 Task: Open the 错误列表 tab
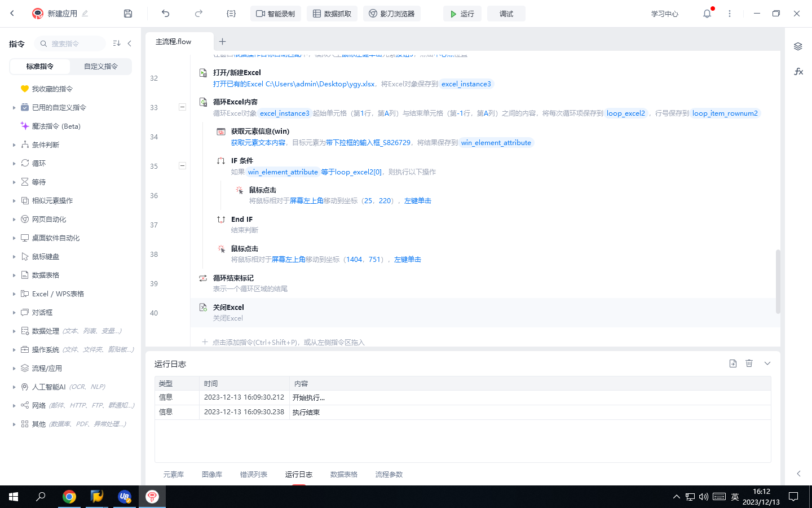254,475
